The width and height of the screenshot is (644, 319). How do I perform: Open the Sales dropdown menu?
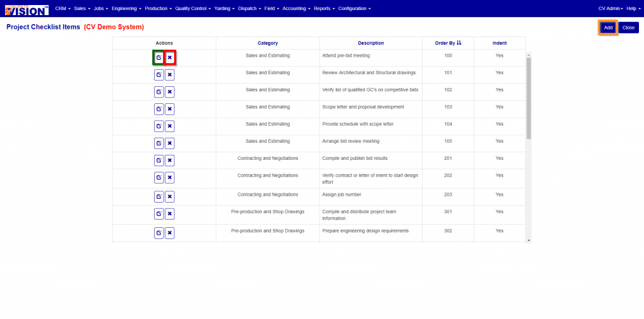(x=82, y=9)
